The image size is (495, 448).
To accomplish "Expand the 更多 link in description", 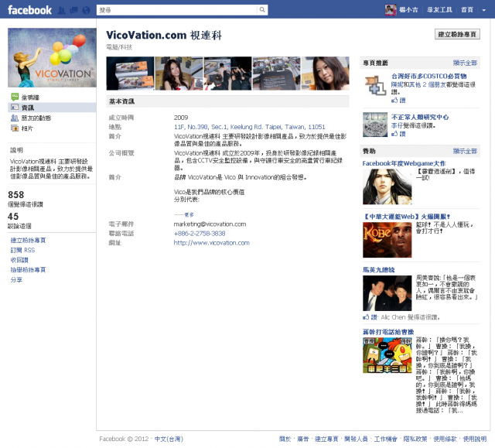I will tap(189, 214).
